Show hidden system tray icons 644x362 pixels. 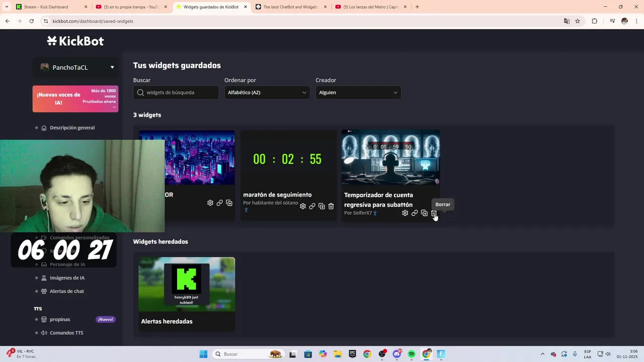point(542,354)
